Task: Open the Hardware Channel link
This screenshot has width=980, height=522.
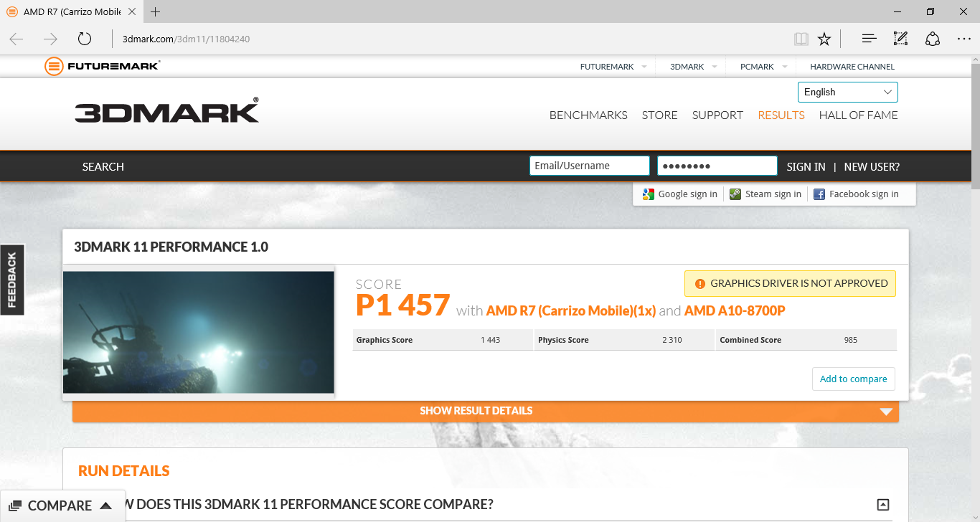Action: (x=852, y=67)
